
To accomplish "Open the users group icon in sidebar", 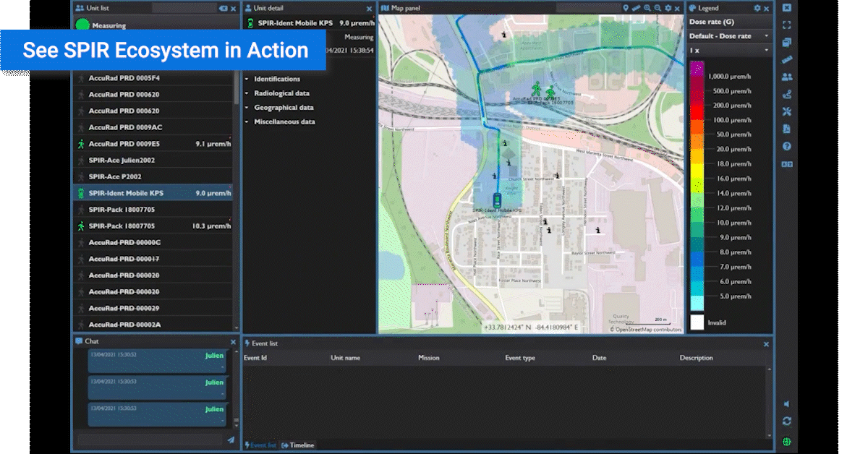I will [787, 77].
